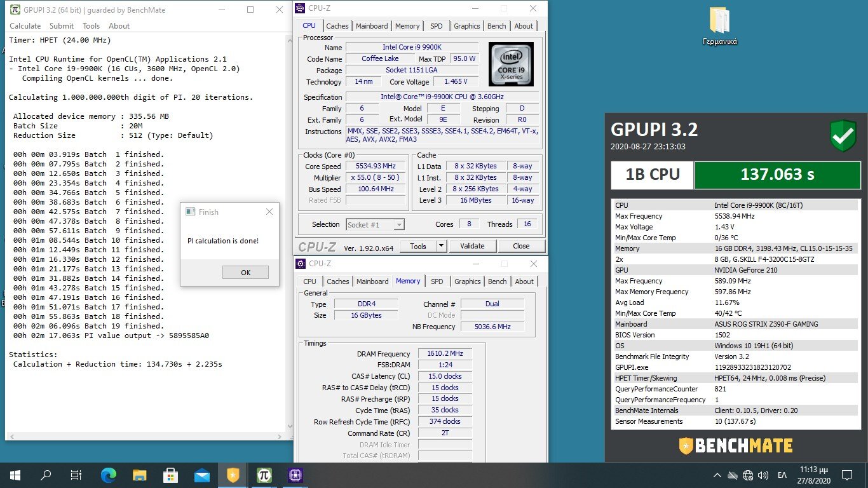
Task: Select About tab in lower CPU-Z
Action: 524,281
